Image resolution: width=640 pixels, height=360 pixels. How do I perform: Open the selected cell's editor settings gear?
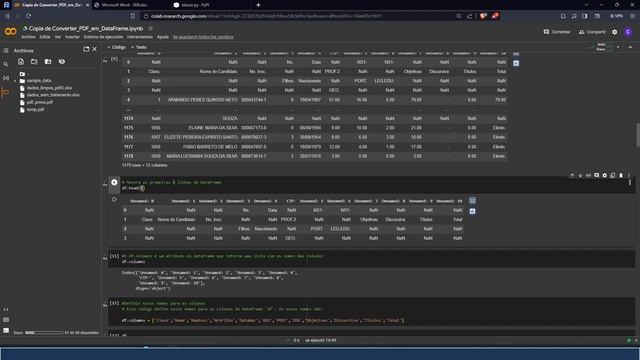(604, 176)
